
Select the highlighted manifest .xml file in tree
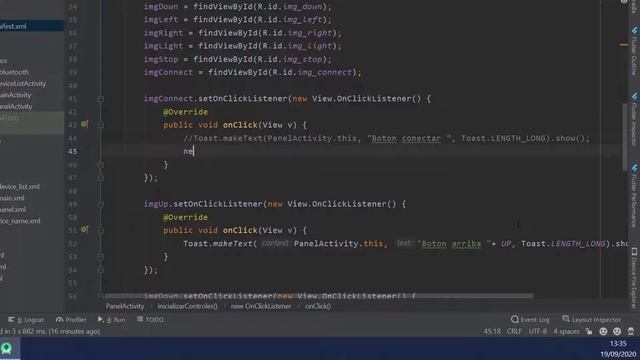point(32,26)
